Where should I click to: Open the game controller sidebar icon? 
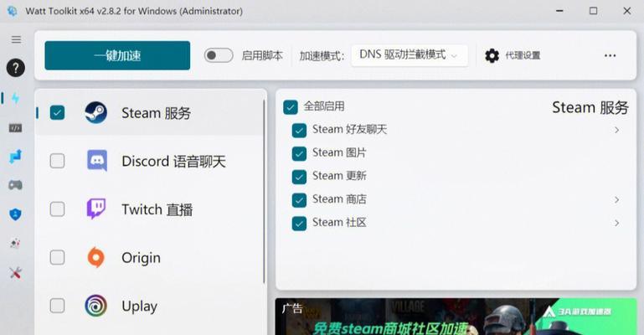tap(16, 185)
